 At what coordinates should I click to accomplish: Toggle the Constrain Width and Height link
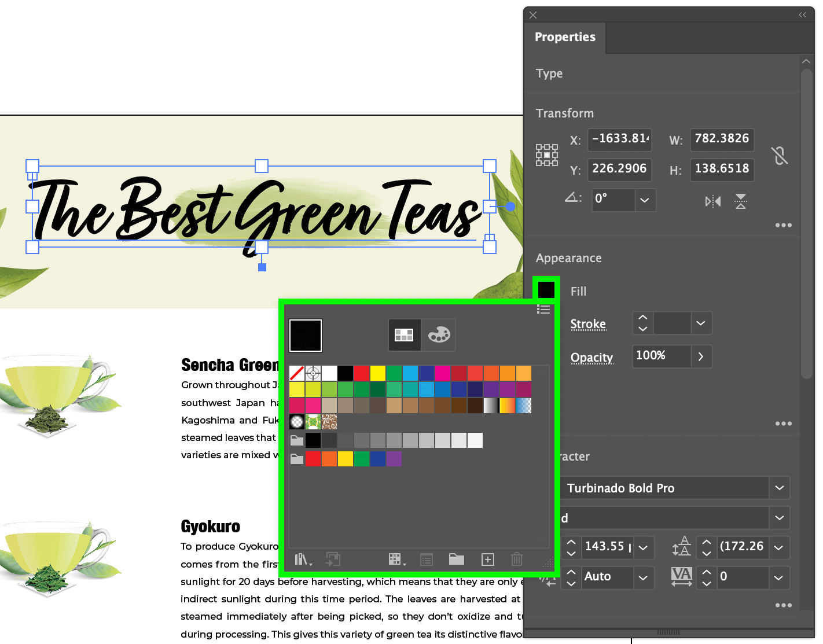(780, 154)
